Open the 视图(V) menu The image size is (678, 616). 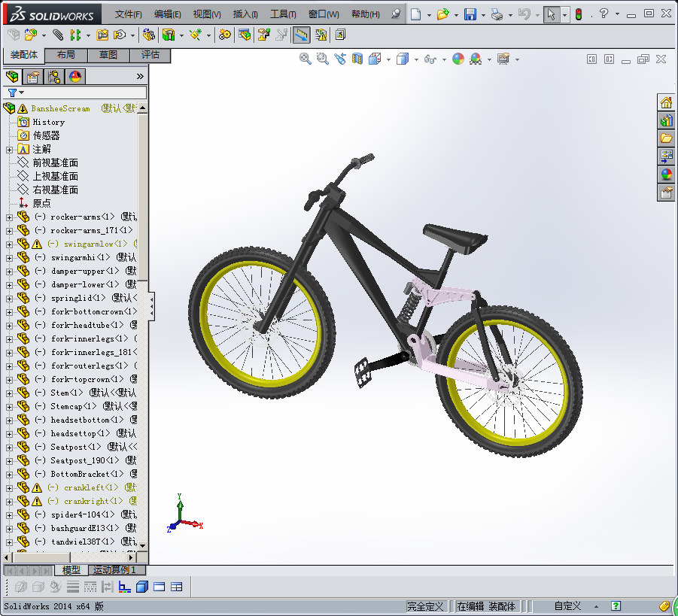[207, 14]
